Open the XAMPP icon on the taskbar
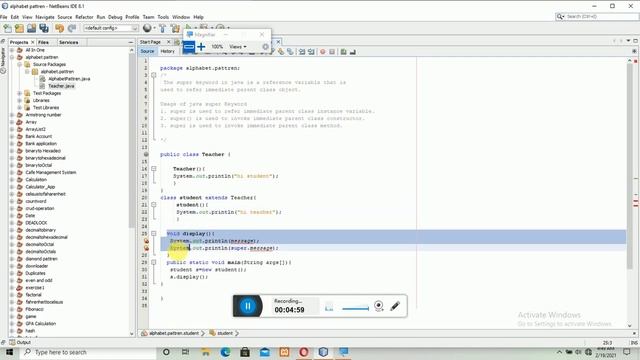This screenshot has width=640, height=360. coord(284,352)
